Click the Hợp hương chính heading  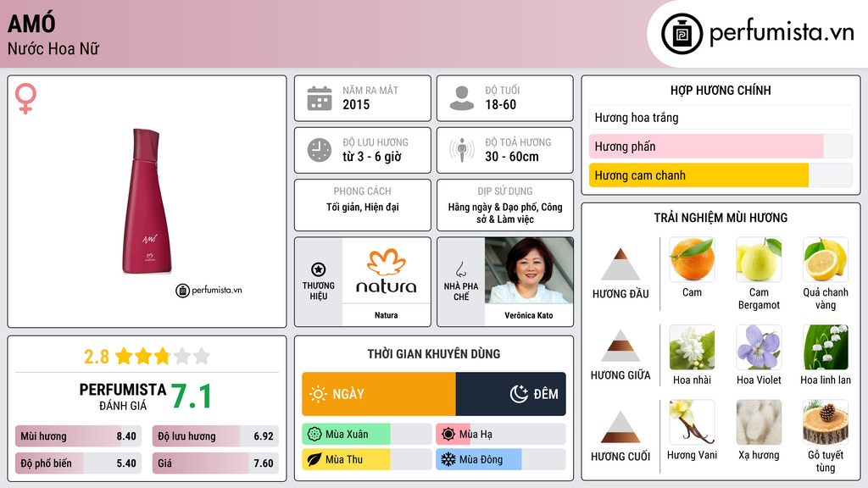721,90
